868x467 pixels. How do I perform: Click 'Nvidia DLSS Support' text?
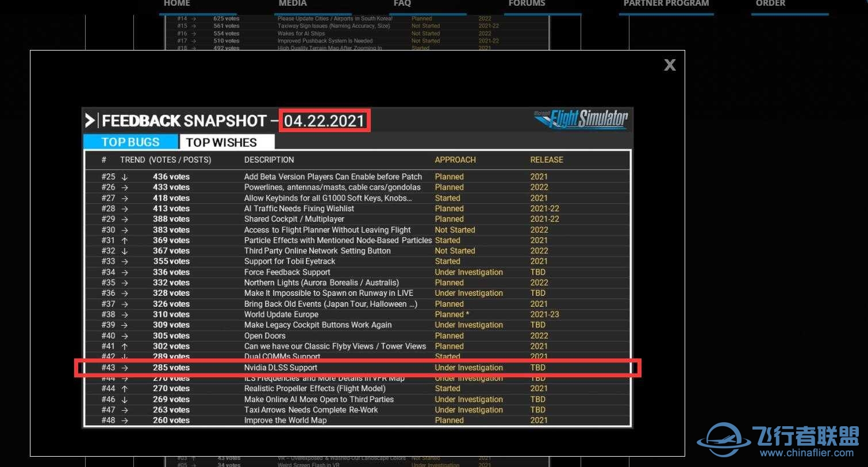(281, 368)
